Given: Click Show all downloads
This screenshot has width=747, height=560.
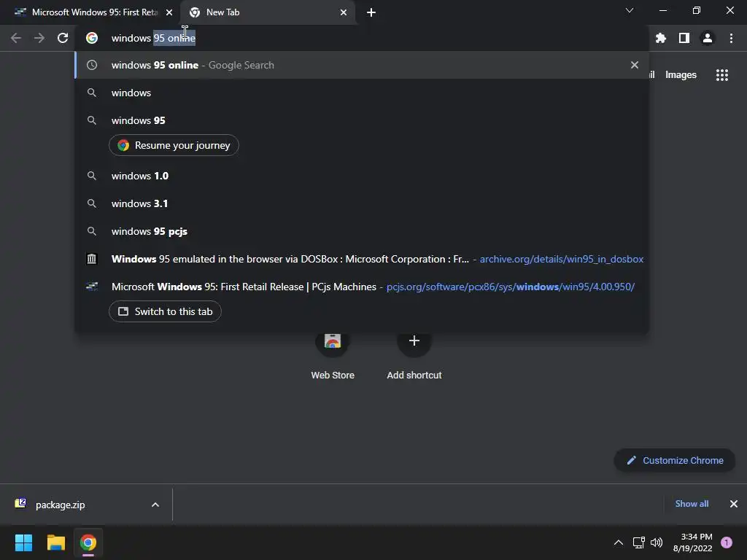Looking at the screenshot, I should [692, 504].
